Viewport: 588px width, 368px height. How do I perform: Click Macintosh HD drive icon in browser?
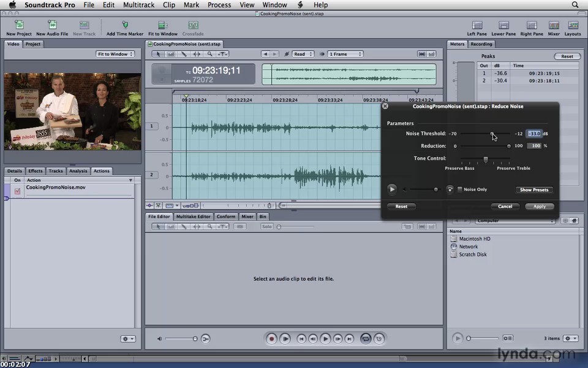[454, 239]
